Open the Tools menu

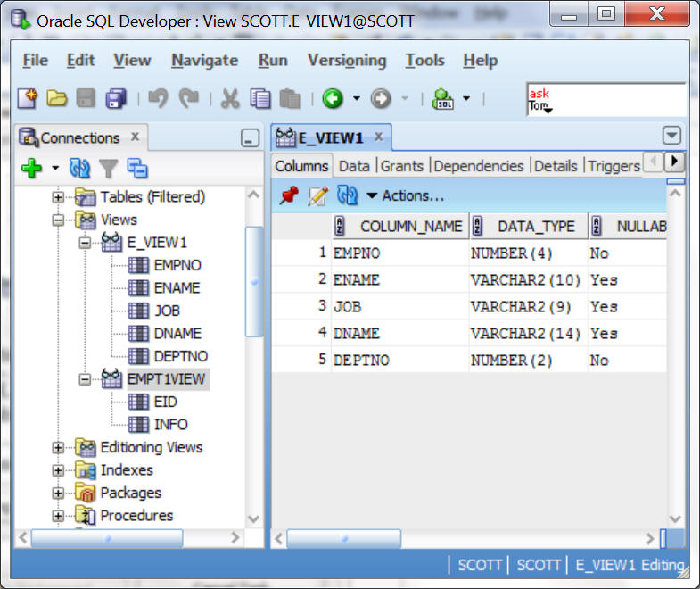tap(424, 60)
